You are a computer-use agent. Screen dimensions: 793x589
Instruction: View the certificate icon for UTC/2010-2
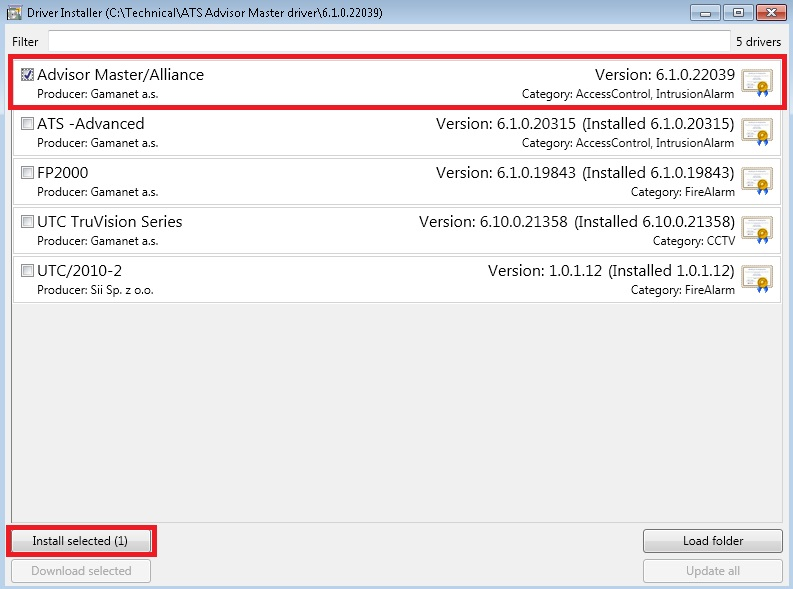(x=757, y=280)
